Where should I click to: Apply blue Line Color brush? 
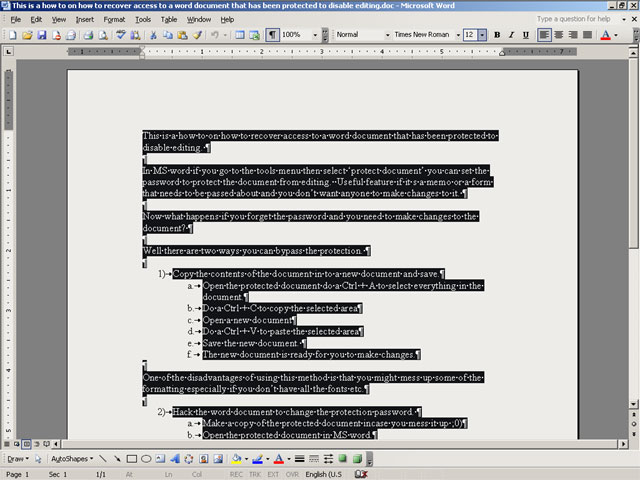(257, 459)
